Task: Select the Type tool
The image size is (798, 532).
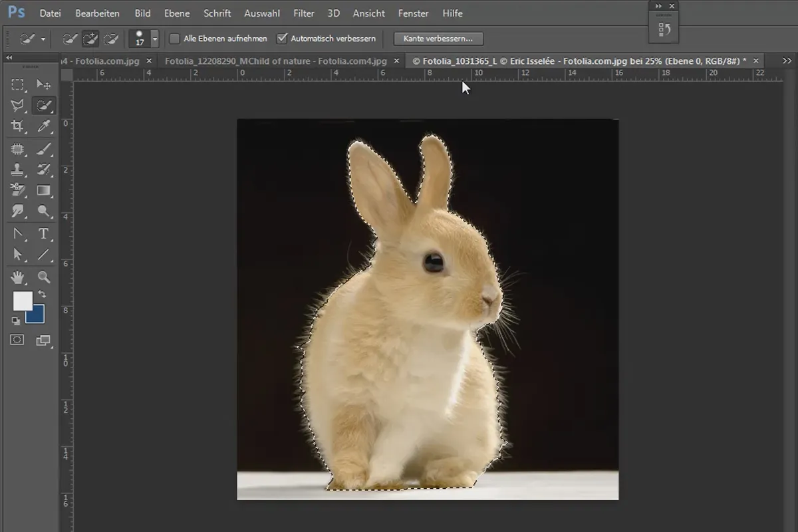Action: coord(44,233)
